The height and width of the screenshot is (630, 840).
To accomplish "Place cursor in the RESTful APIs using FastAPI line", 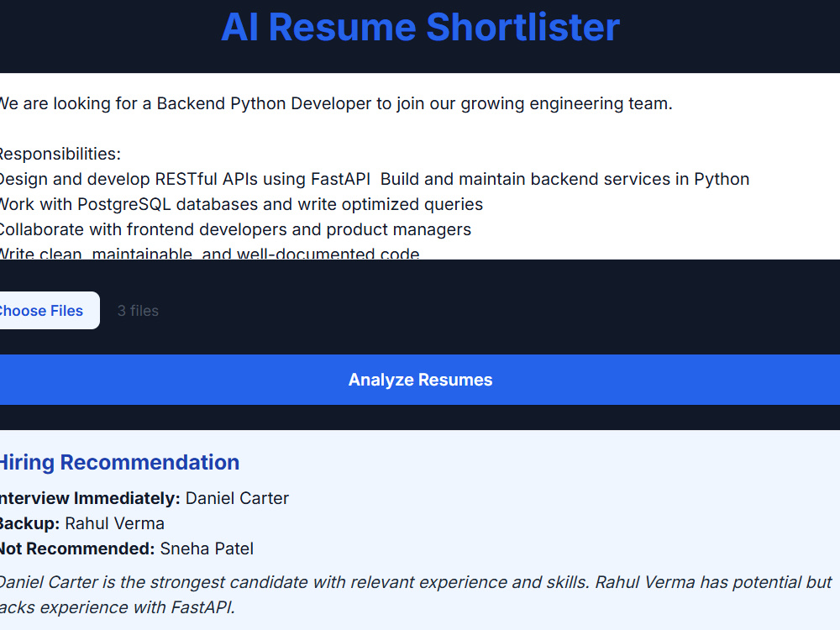I will click(375, 179).
